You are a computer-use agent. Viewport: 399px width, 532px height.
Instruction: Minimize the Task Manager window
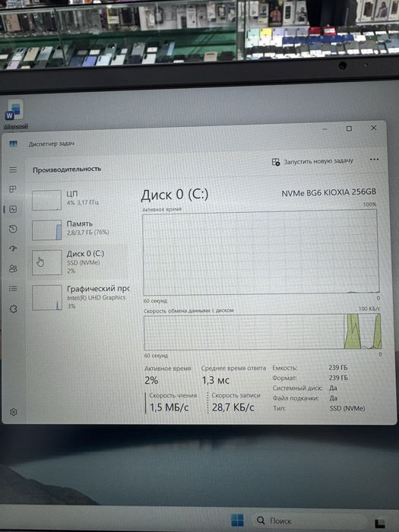(x=325, y=129)
